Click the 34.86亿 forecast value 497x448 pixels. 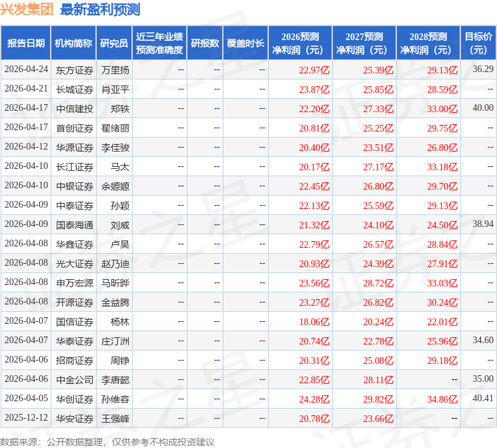pos(442,399)
